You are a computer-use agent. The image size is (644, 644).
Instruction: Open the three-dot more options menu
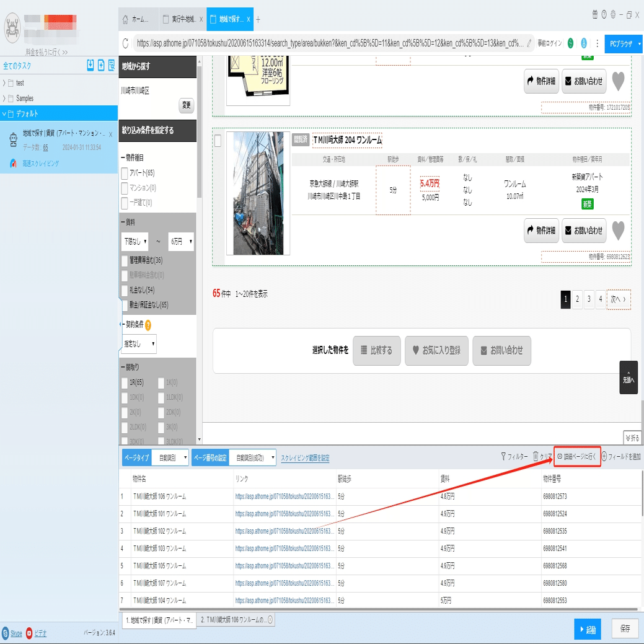[597, 43]
